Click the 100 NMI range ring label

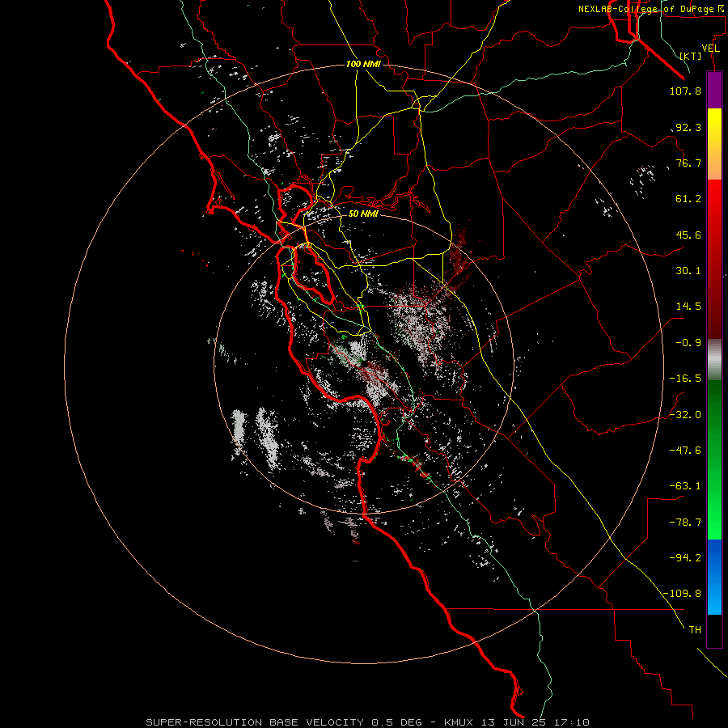363,64
